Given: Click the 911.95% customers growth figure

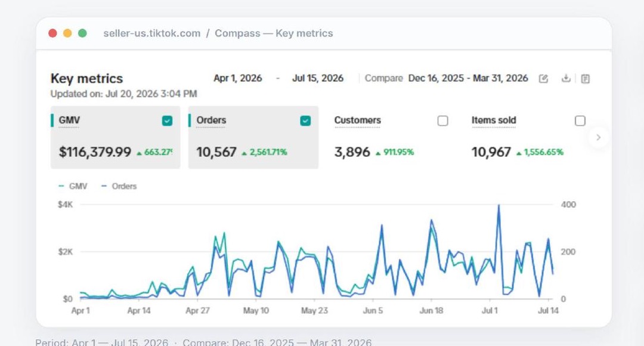Looking at the screenshot, I should pyautogui.click(x=395, y=152).
